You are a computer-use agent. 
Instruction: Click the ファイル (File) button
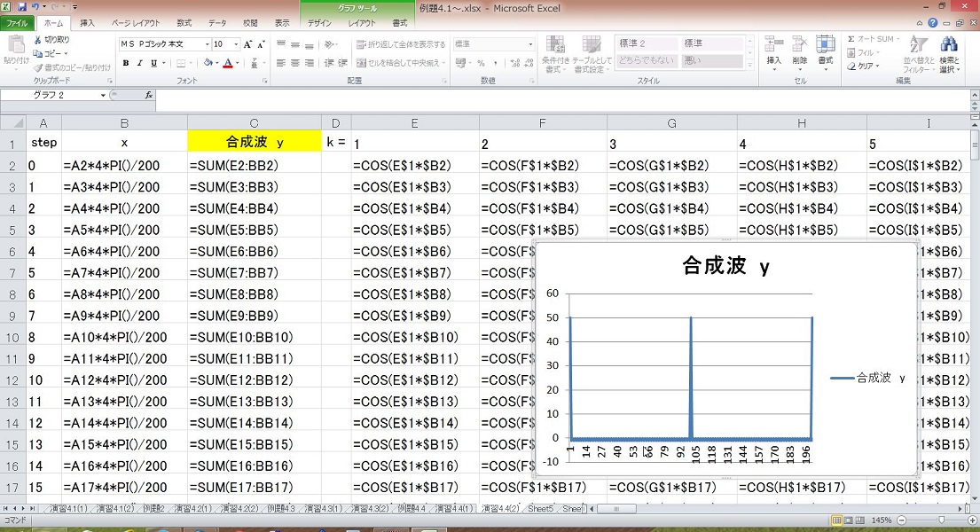tap(18, 23)
